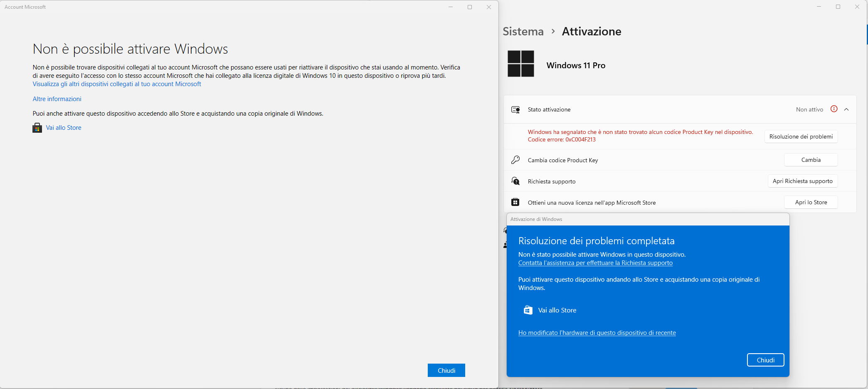Click the Store bag icon in Account Microsoft window
868x389 pixels.
[37, 128]
